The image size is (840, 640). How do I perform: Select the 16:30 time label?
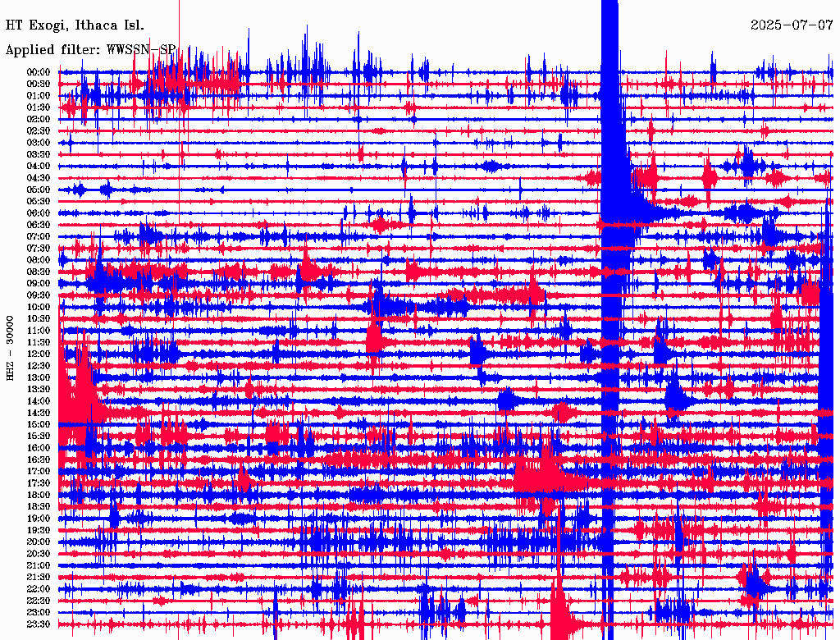39,460
